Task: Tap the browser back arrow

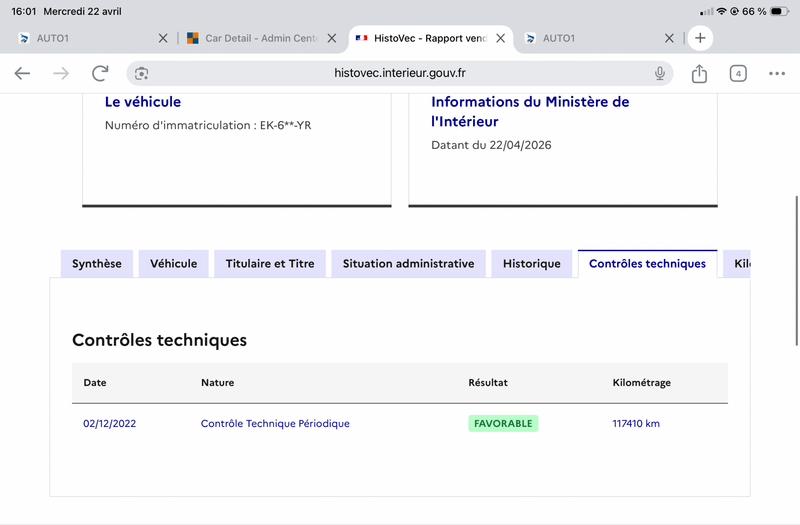Action: (22, 73)
